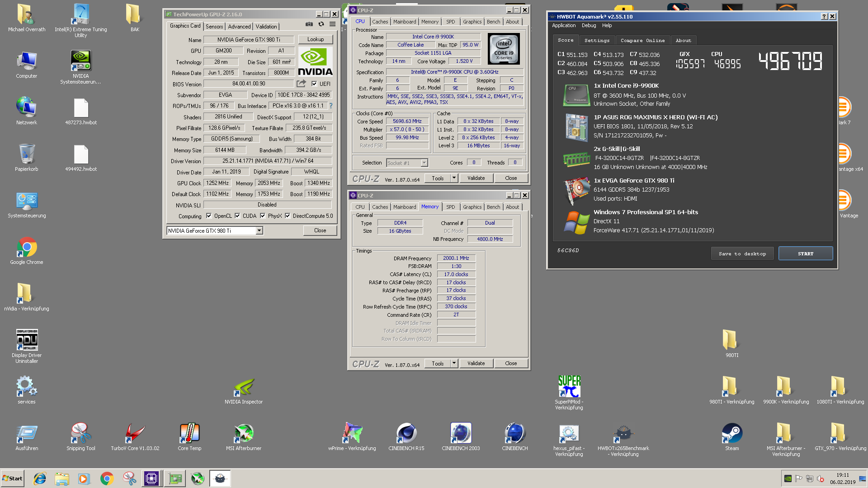The image size is (868, 488).
Task: Open the NVIDIA Inspector desktop shortcut
Action: [x=244, y=391]
